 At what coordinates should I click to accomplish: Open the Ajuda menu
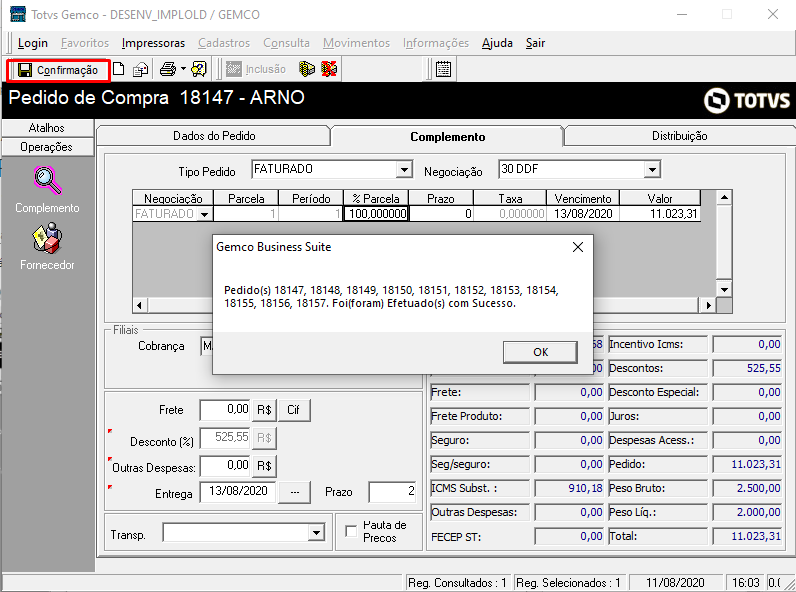click(x=497, y=43)
